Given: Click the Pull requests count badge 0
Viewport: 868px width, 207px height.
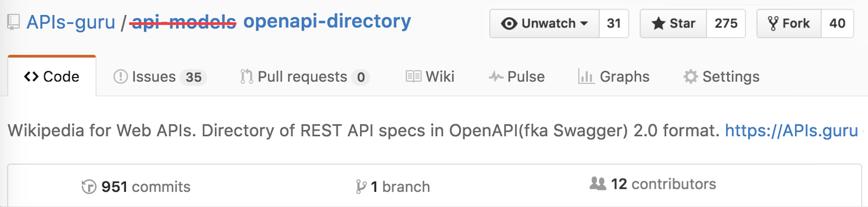Looking at the screenshot, I should click(361, 77).
